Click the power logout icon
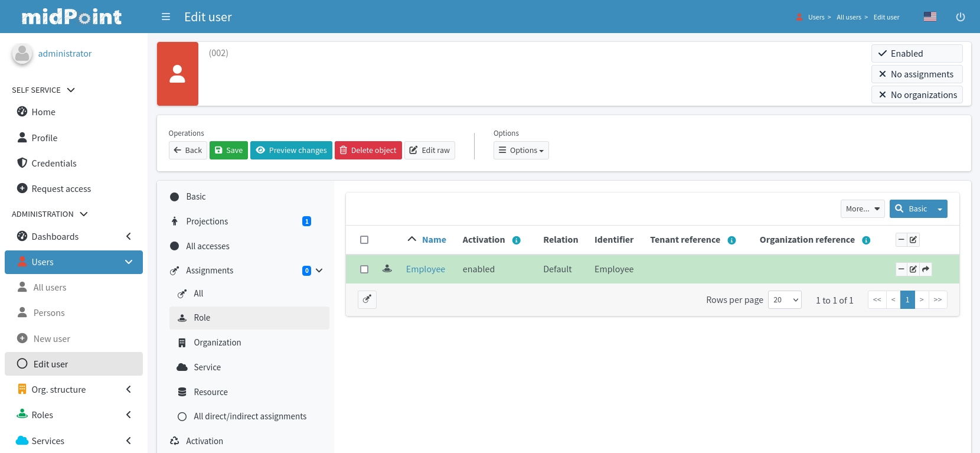980x453 pixels. coord(961,17)
